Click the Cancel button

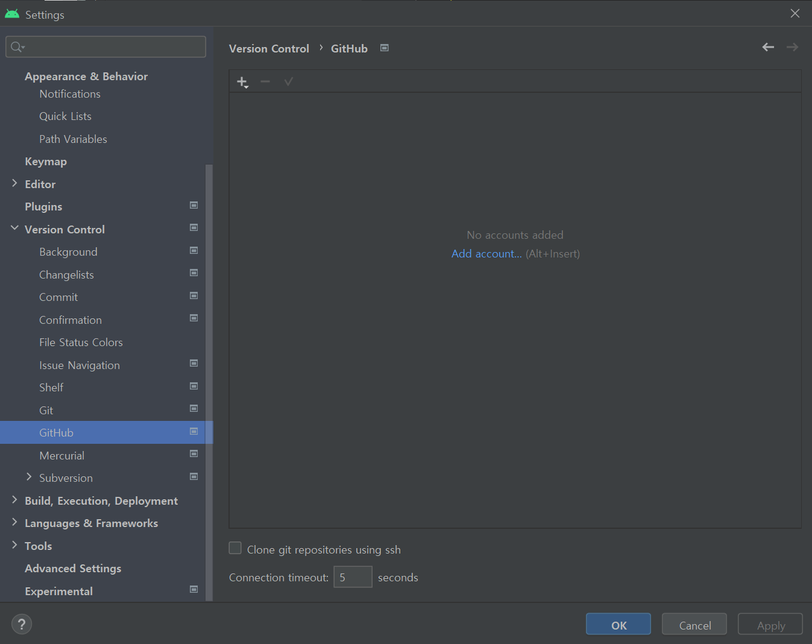coord(694,624)
